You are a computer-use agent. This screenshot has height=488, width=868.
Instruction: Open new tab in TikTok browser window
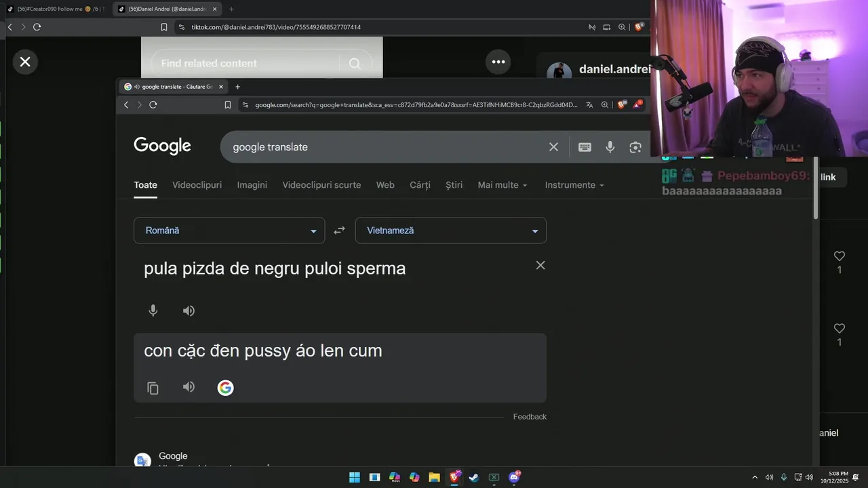click(x=231, y=9)
